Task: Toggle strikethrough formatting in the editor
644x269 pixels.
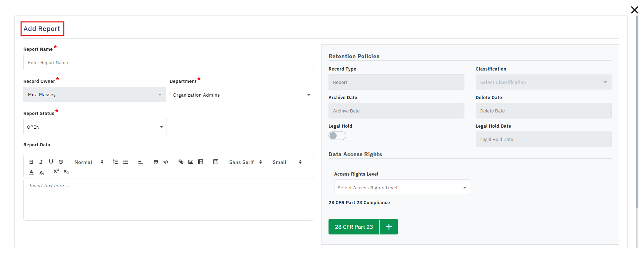Action: [x=61, y=162]
